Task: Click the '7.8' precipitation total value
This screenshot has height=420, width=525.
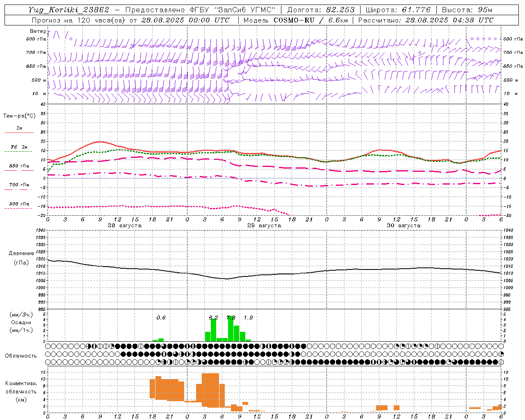Action: [231, 317]
